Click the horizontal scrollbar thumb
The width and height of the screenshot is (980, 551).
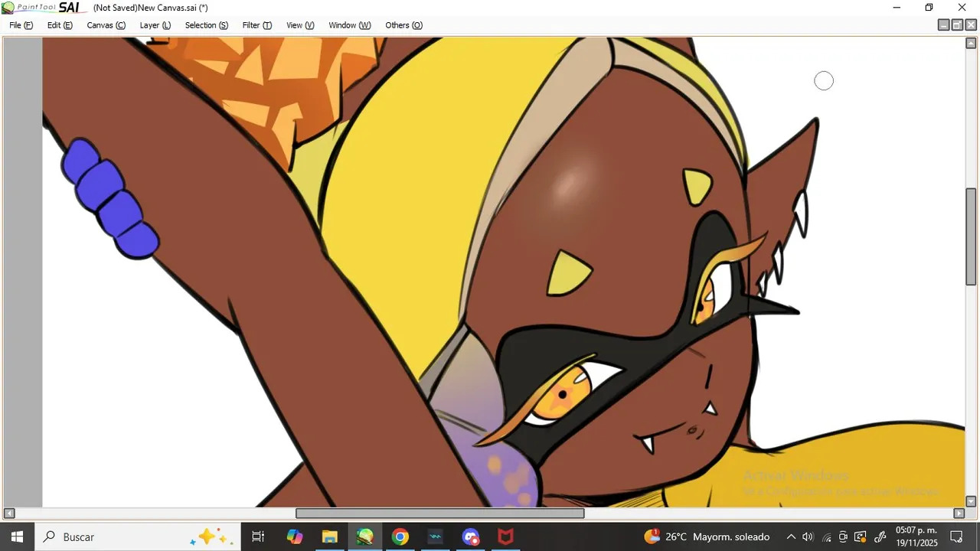click(x=439, y=514)
